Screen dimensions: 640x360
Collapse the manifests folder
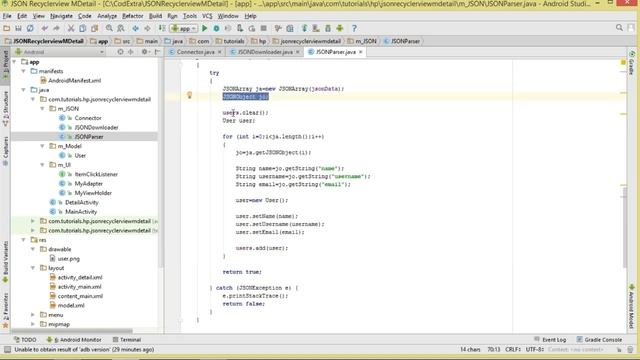tap(24, 71)
